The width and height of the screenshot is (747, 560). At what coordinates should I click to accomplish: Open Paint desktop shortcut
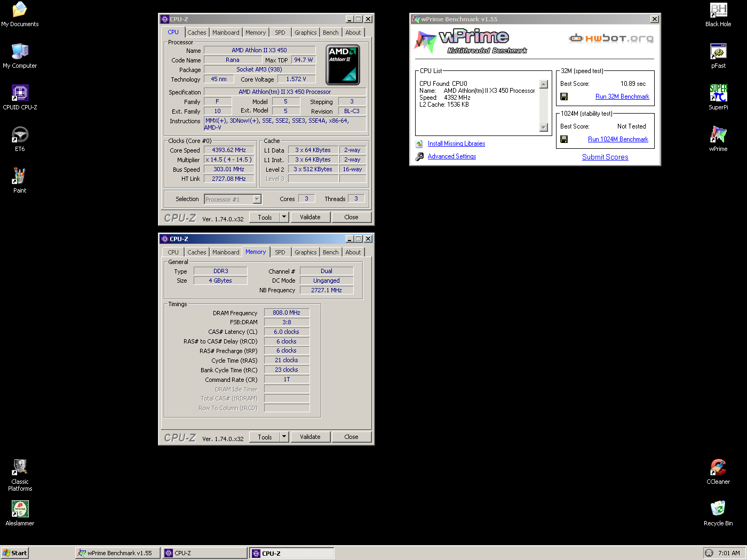(x=20, y=181)
